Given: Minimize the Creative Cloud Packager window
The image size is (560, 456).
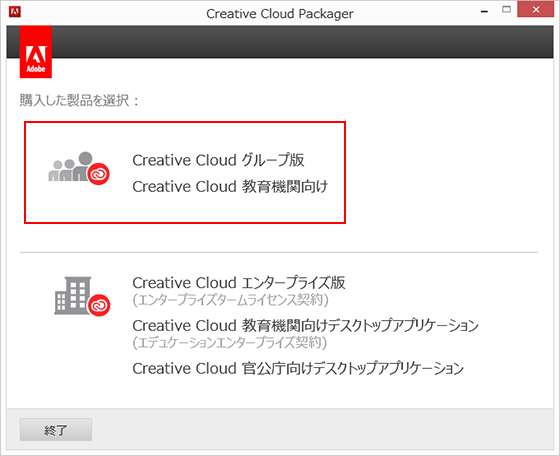Looking at the screenshot, I should (x=484, y=11).
